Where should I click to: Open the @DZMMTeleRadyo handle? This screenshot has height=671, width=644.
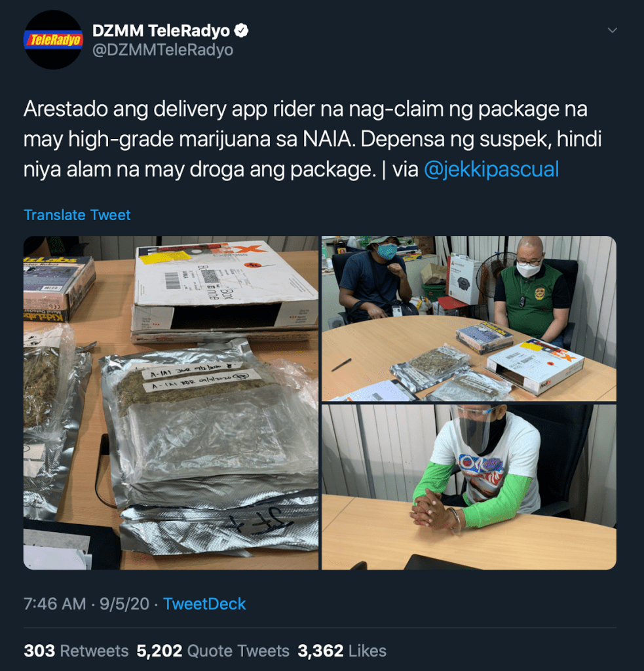163,50
